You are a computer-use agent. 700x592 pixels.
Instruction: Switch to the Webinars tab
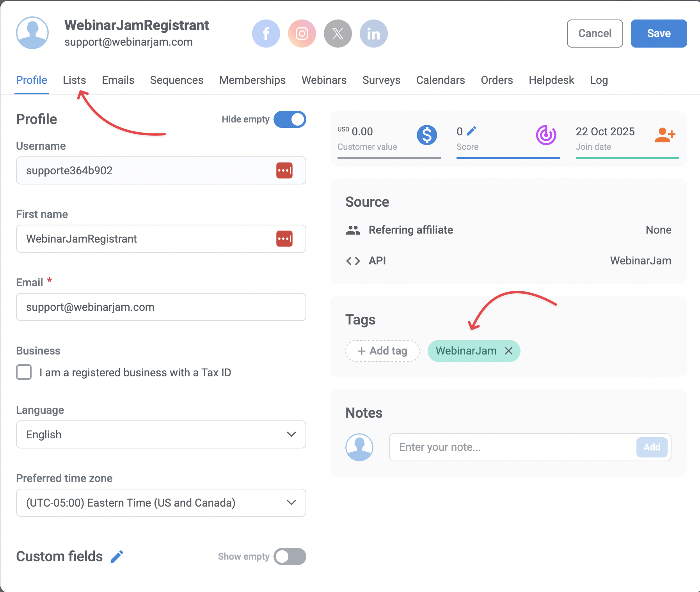coord(324,80)
